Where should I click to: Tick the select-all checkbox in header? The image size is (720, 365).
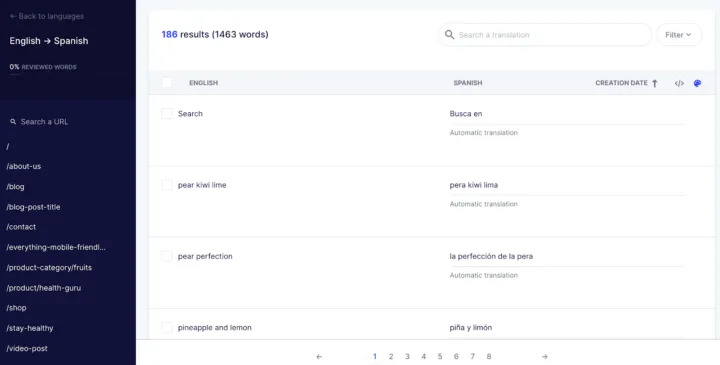[x=167, y=83]
